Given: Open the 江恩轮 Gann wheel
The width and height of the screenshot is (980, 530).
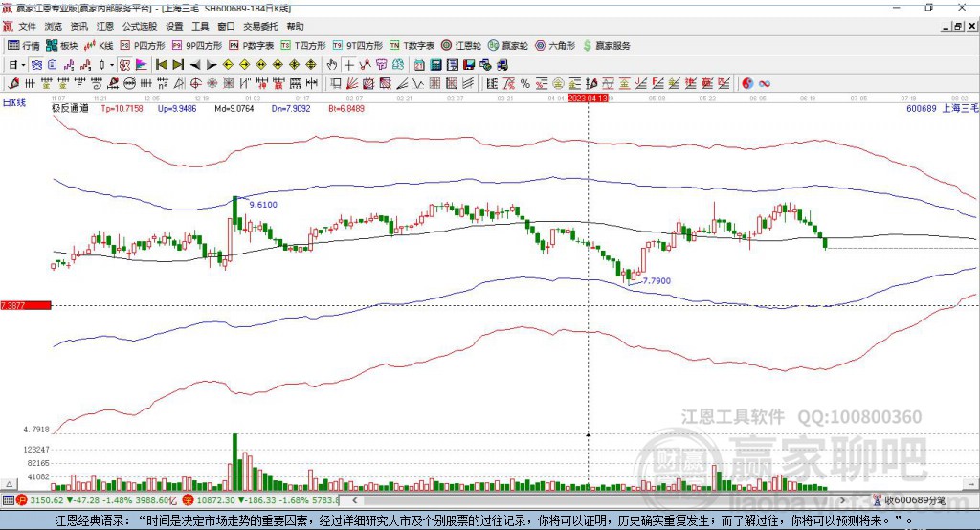Looking at the screenshot, I should click(x=461, y=46).
